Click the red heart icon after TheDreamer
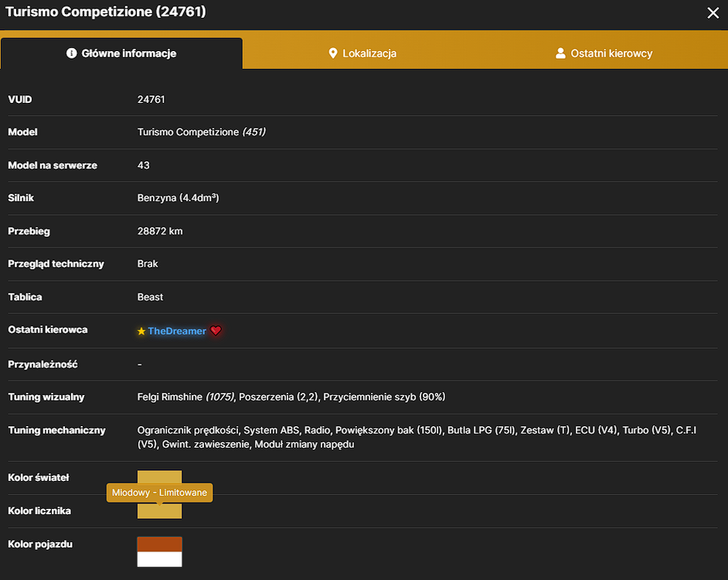This screenshot has width=728, height=580. 216,330
